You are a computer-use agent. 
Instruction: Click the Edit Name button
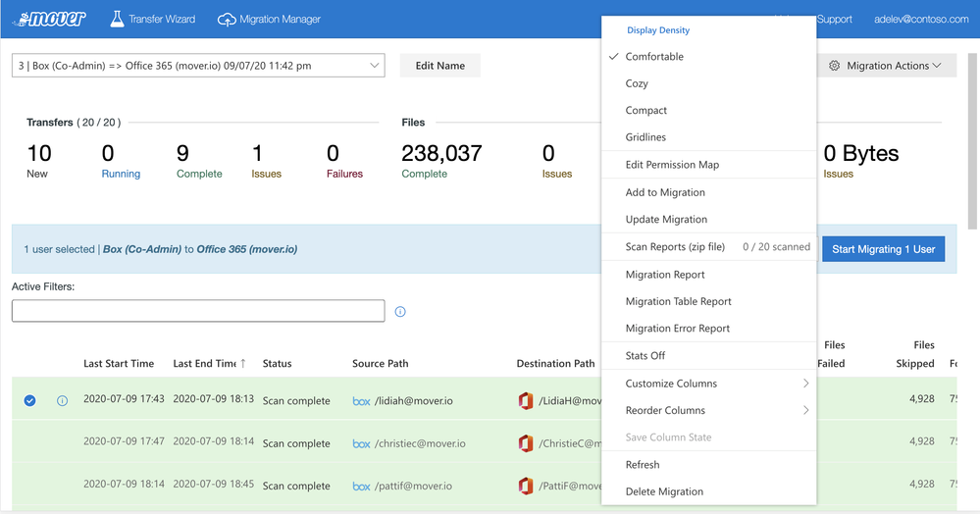[x=439, y=66]
